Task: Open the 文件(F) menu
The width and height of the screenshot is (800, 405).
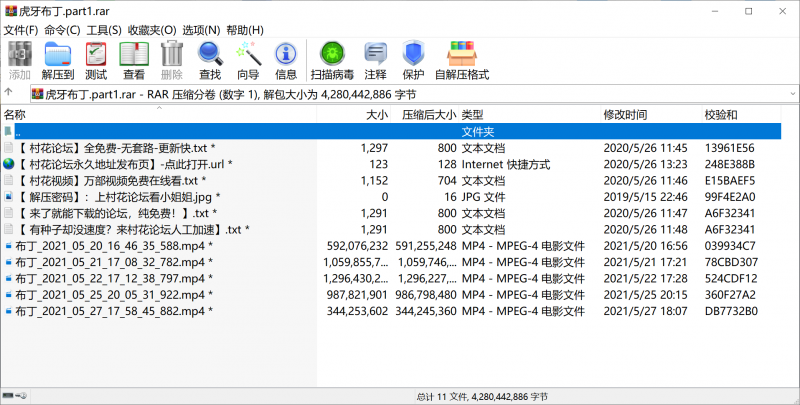Action: click(x=20, y=30)
